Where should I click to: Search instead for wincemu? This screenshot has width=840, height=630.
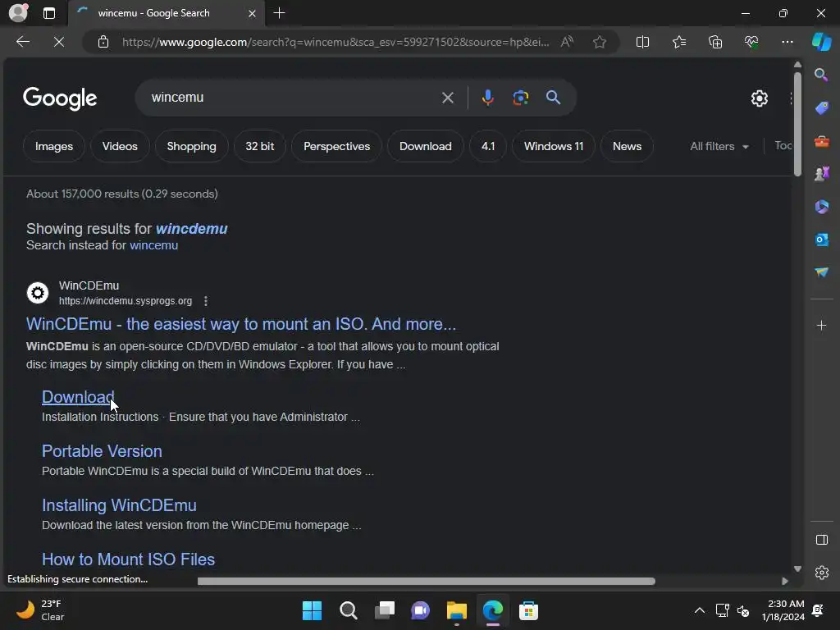coord(153,245)
